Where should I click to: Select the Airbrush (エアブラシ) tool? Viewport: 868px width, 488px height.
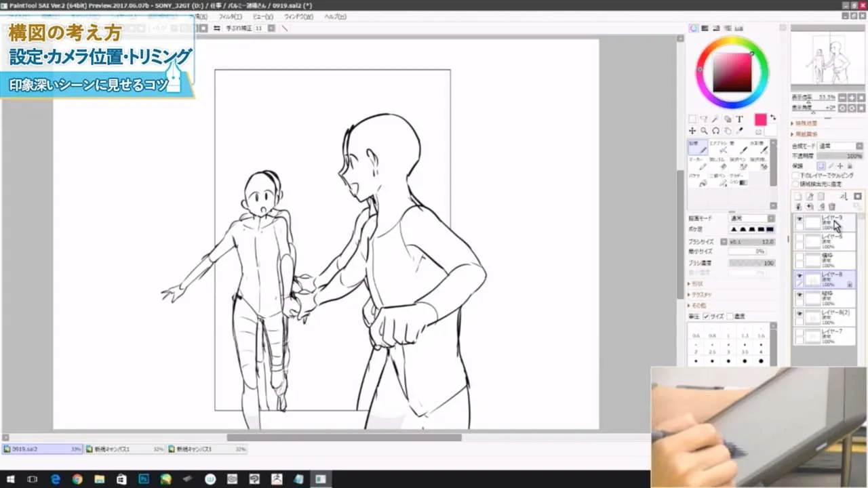click(720, 150)
